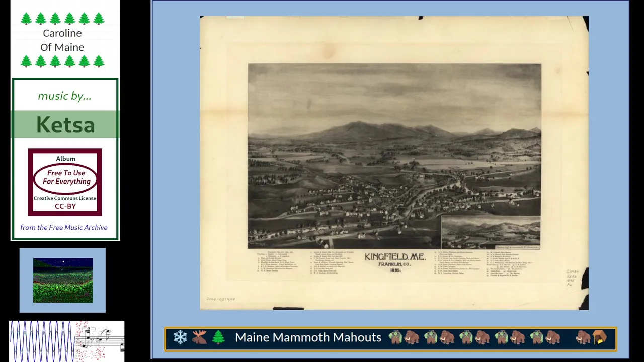
Task: Click the year '1895' below the map
Action: pos(395,270)
